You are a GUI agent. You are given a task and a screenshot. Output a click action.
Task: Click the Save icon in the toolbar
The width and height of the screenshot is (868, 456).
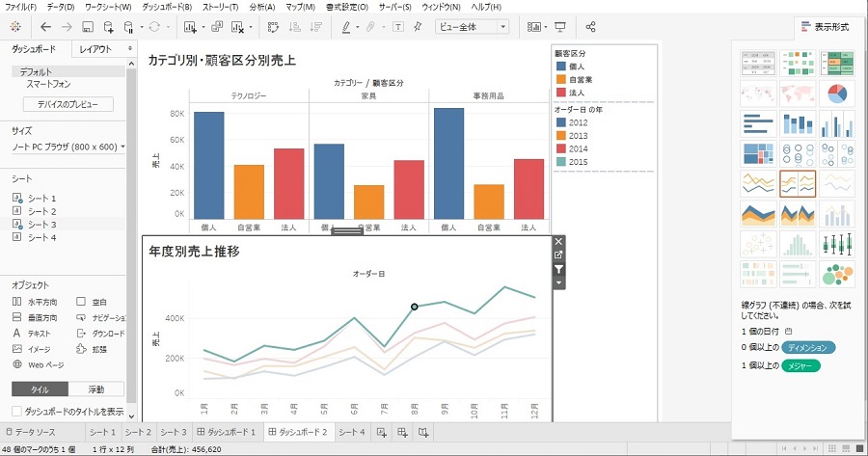click(88, 26)
